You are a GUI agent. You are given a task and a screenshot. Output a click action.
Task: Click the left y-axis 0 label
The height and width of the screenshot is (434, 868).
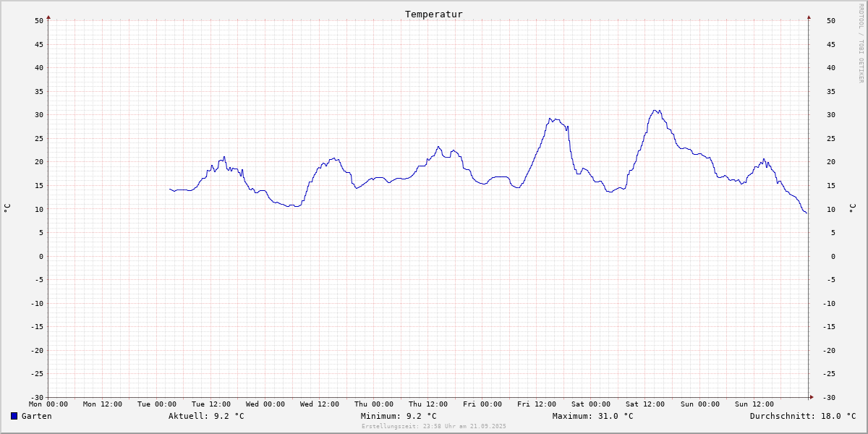41,256
